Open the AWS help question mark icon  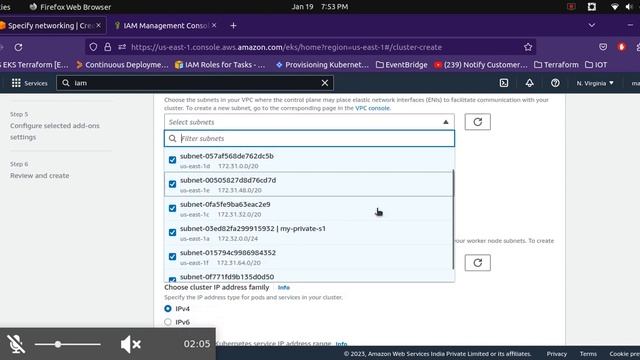(x=555, y=83)
